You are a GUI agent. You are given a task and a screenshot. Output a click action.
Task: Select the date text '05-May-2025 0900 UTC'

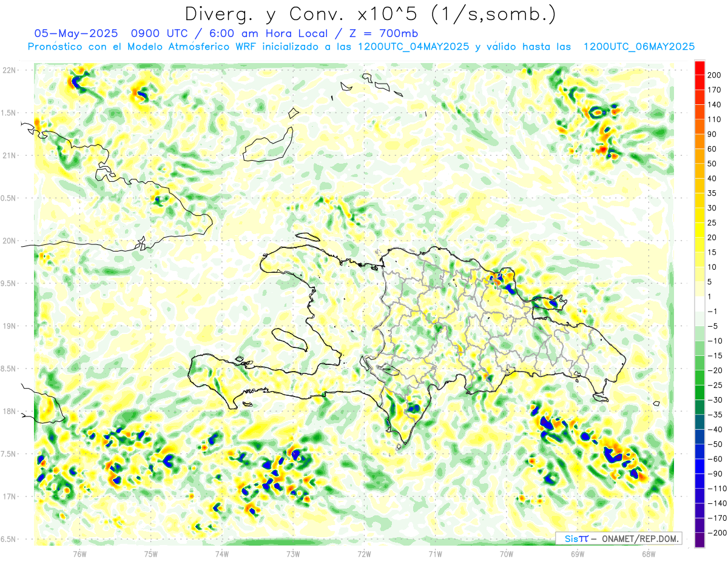click(112, 33)
